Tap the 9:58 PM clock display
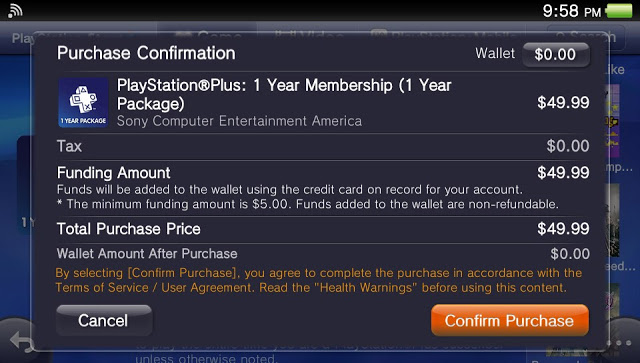The height and width of the screenshot is (363, 640). point(572,11)
